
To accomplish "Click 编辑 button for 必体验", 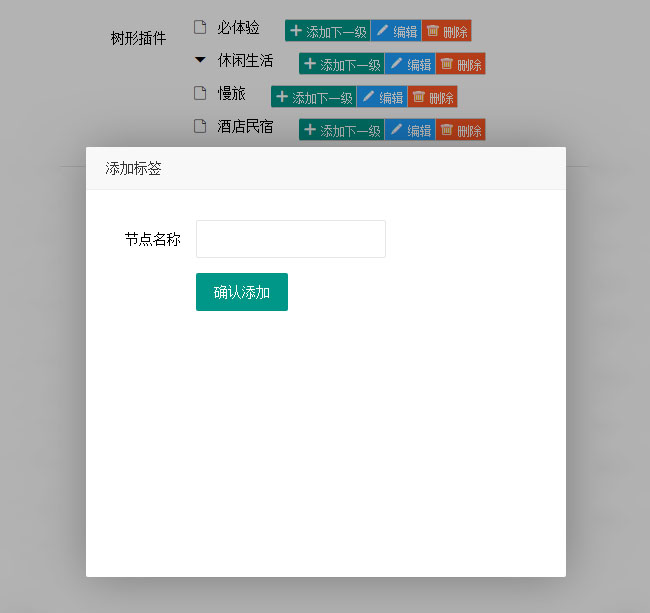I will point(396,31).
